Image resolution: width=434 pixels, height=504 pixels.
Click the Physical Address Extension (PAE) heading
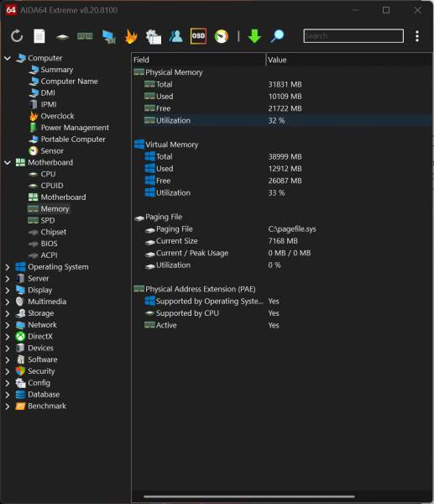(x=200, y=289)
